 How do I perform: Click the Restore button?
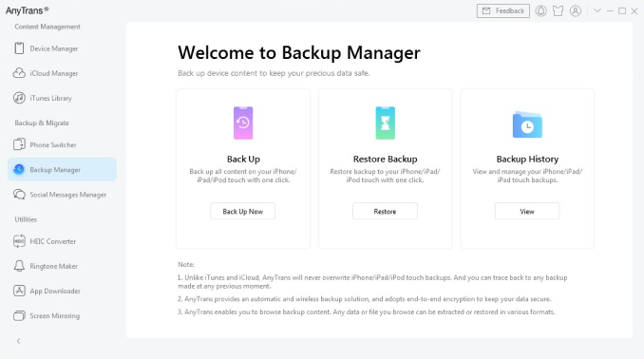(x=385, y=211)
